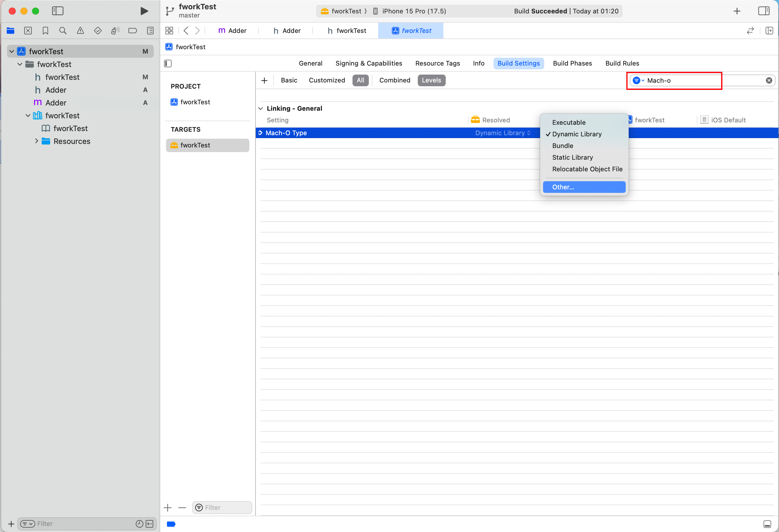Open the Bookmark navigator
The image size is (779, 532).
pos(45,31)
